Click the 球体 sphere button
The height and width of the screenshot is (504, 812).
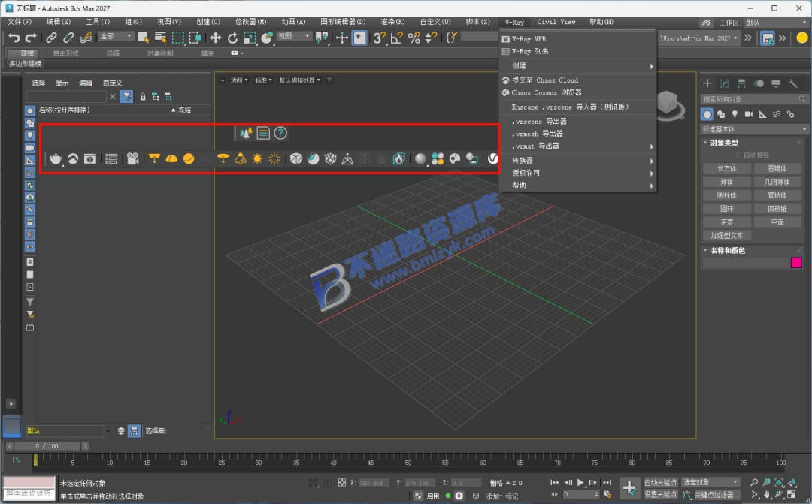726,182
